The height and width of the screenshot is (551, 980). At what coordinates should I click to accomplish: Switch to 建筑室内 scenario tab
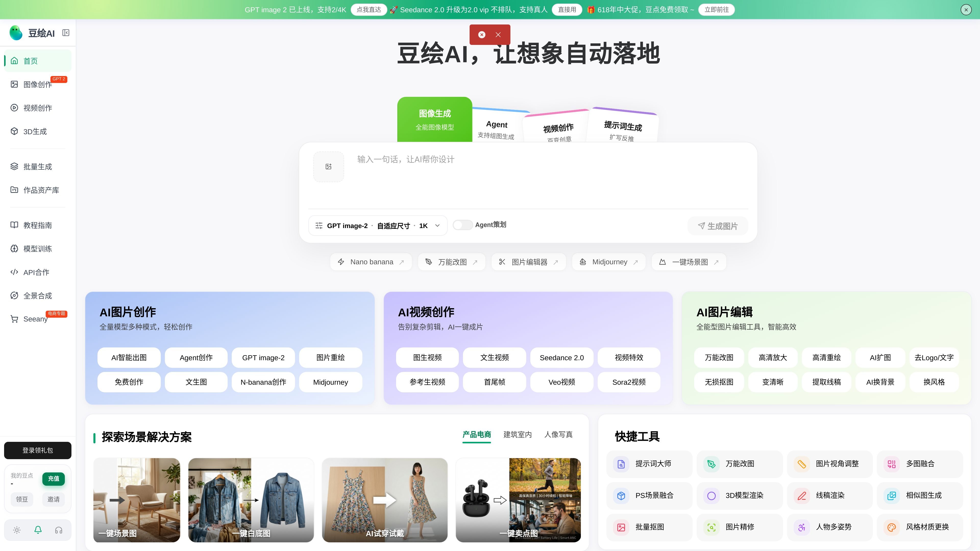click(x=517, y=435)
